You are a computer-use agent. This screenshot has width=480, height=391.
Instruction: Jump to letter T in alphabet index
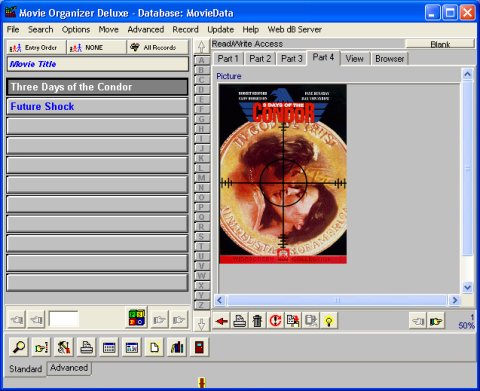201,246
